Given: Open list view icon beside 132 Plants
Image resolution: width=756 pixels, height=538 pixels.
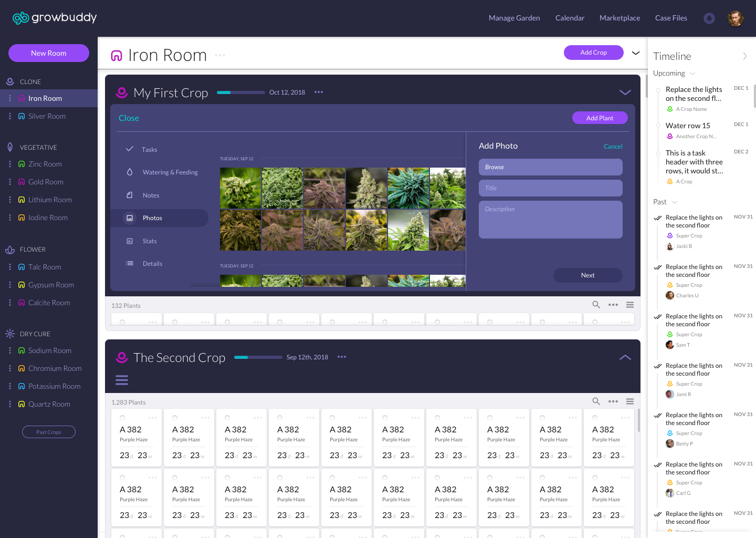Looking at the screenshot, I should point(630,305).
